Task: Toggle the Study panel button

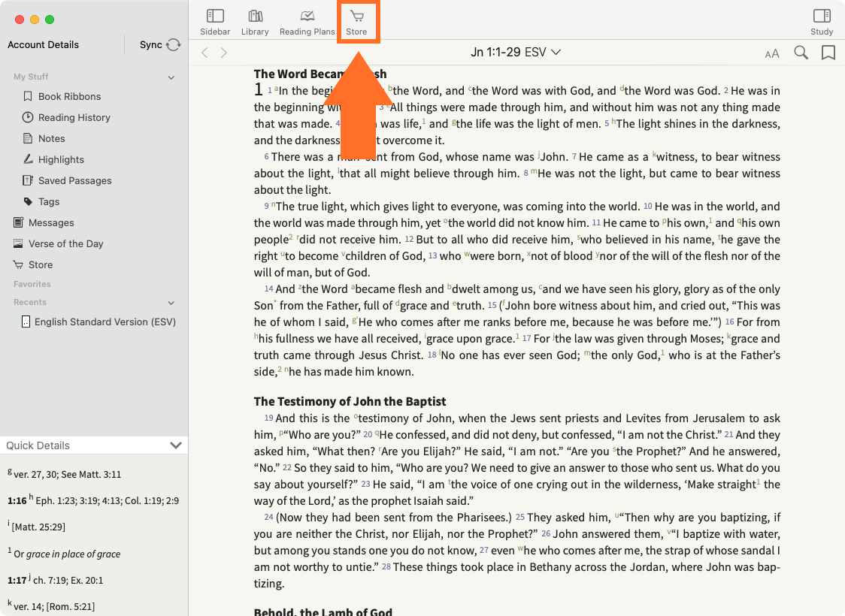Action: (x=821, y=22)
